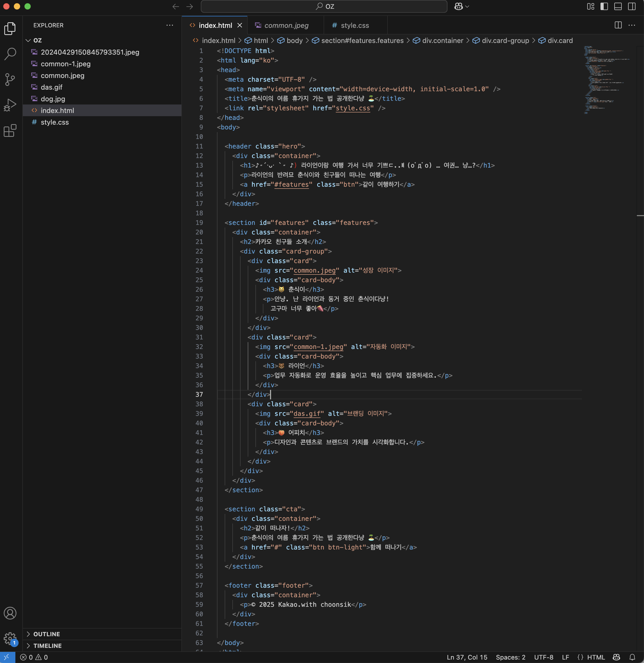Open dog.jpg in the explorer
Viewport: 644px width, 663px height.
53,99
